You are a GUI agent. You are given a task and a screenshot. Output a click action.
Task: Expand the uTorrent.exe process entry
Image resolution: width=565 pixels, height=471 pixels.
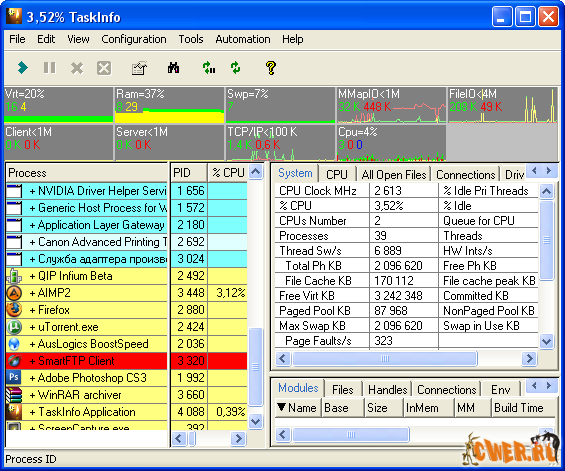point(32,327)
